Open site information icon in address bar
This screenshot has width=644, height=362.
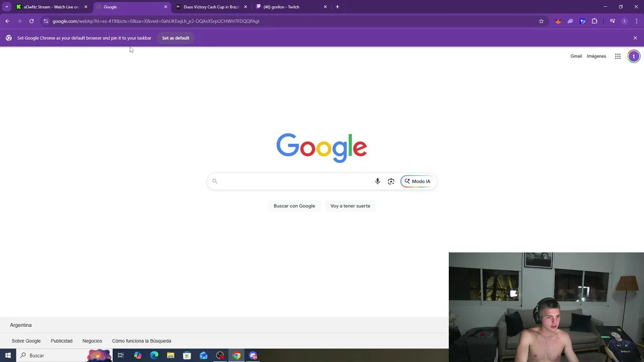(x=46, y=21)
